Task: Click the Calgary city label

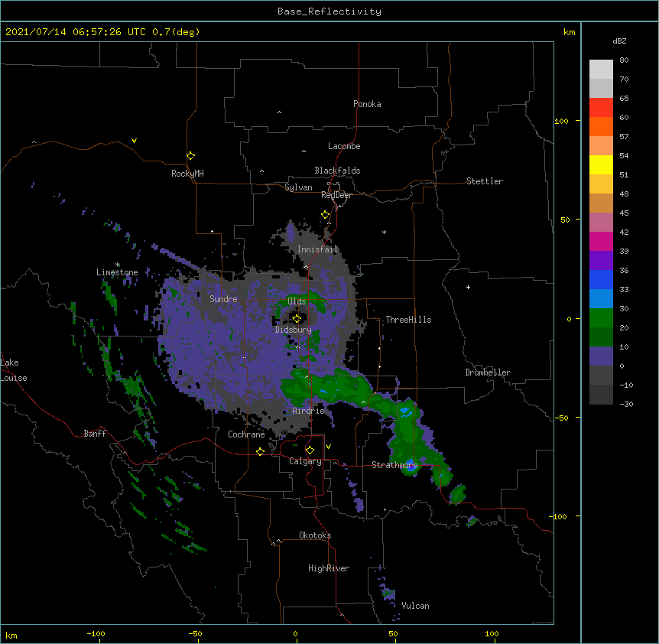Action: [305, 461]
